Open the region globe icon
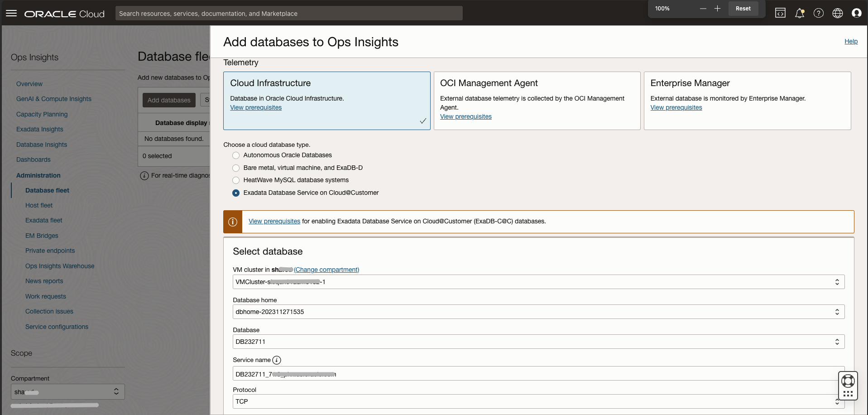The height and width of the screenshot is (415, 868). (837, 13)
